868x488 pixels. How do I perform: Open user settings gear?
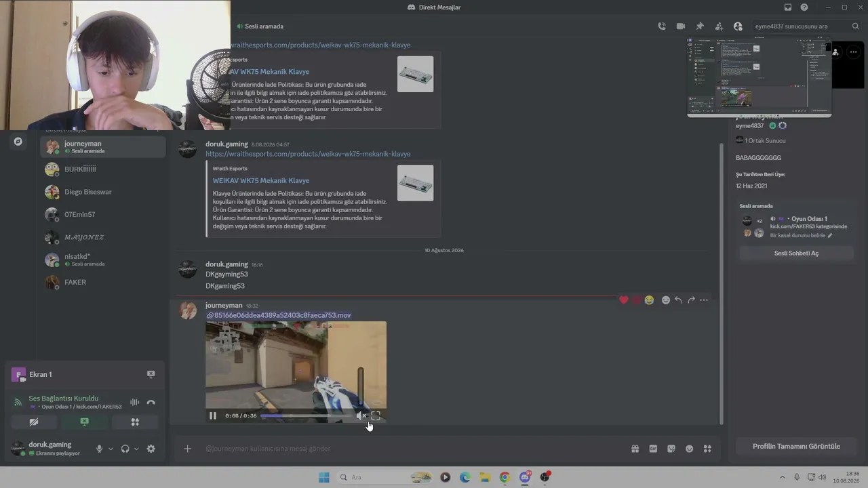click(151, 449)
